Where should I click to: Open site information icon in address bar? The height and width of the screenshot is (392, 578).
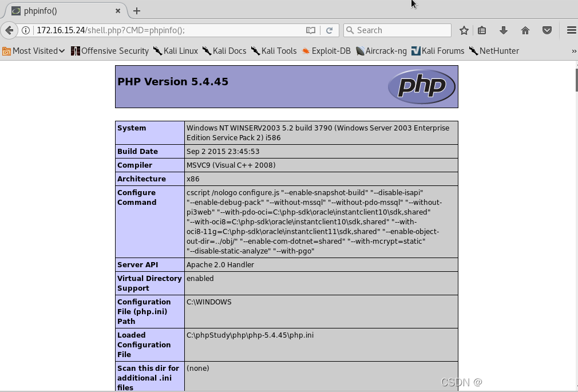(25, 30)
